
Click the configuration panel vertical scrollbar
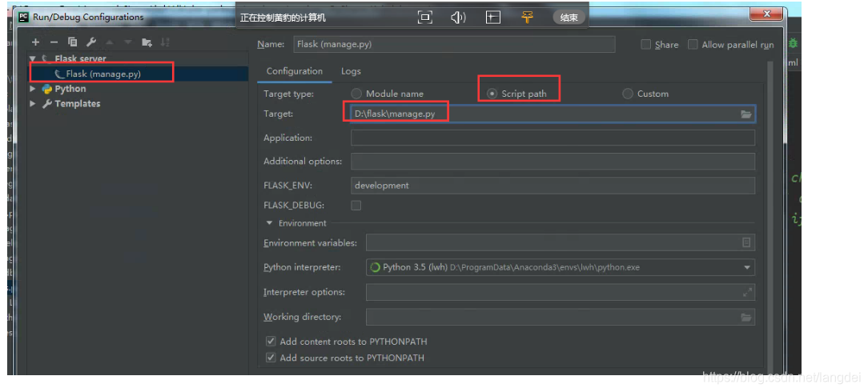point(770,216)
